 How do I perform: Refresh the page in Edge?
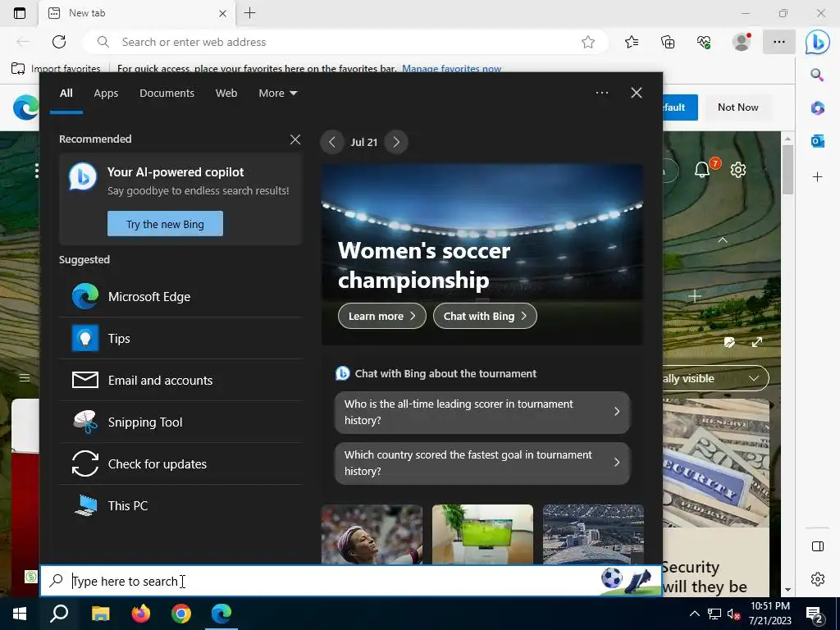click(59, 42)
